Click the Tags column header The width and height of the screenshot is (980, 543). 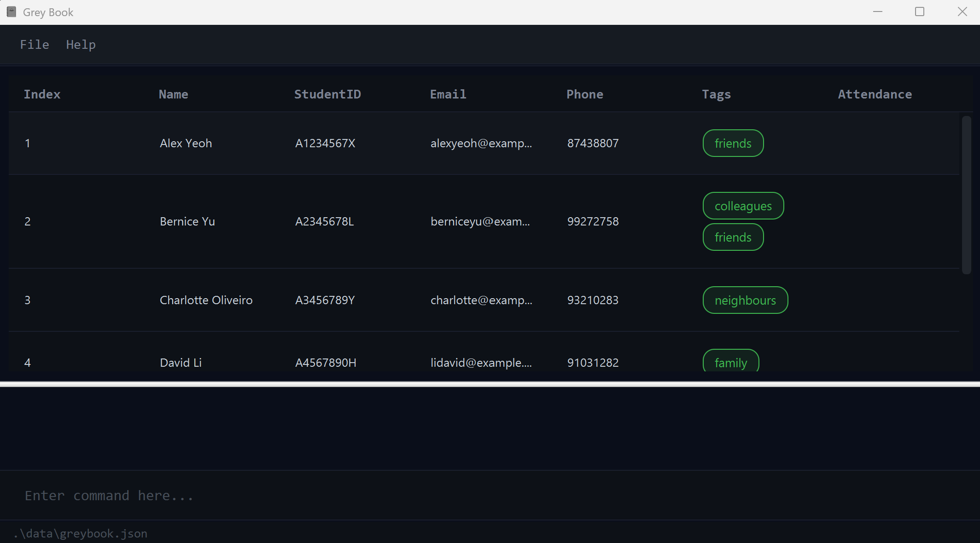[x=716, y=94]
